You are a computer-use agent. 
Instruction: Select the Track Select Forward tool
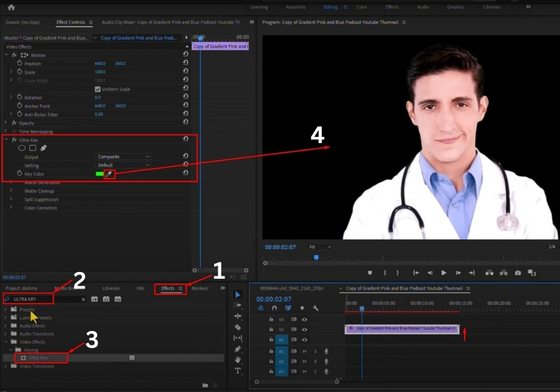click(238, 306)
